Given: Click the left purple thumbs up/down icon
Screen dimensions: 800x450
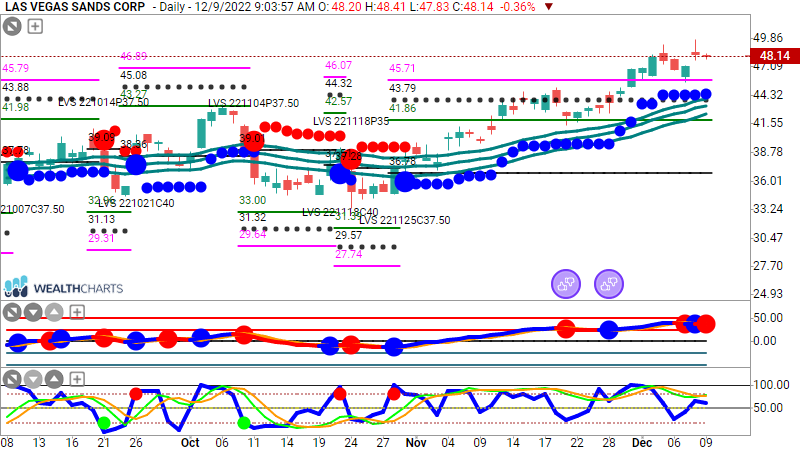Looking at the screenshot, I should 566,284.
